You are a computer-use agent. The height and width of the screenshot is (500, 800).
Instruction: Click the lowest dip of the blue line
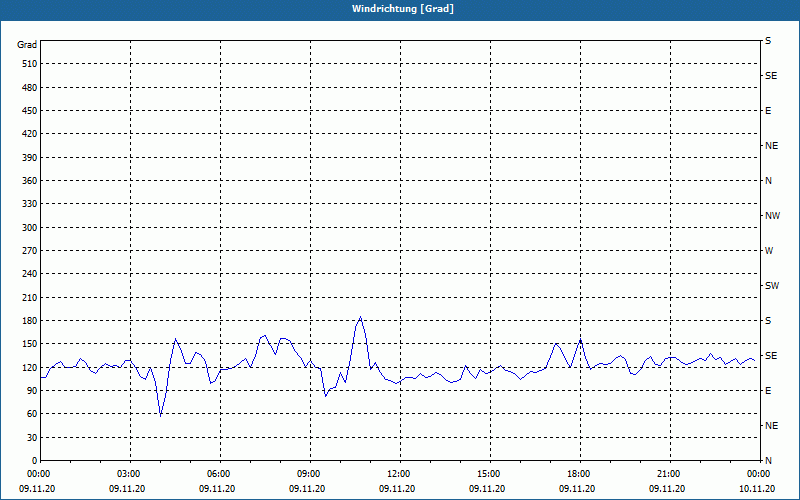point(161,416)
